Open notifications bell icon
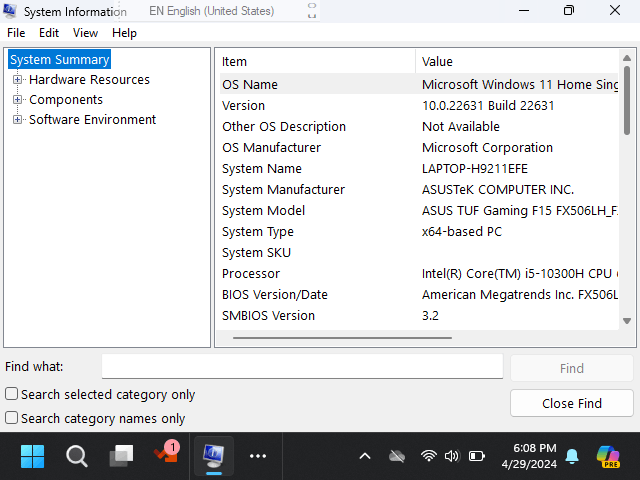Viewport: 640px width, 480px height. (x=572, y=456)
